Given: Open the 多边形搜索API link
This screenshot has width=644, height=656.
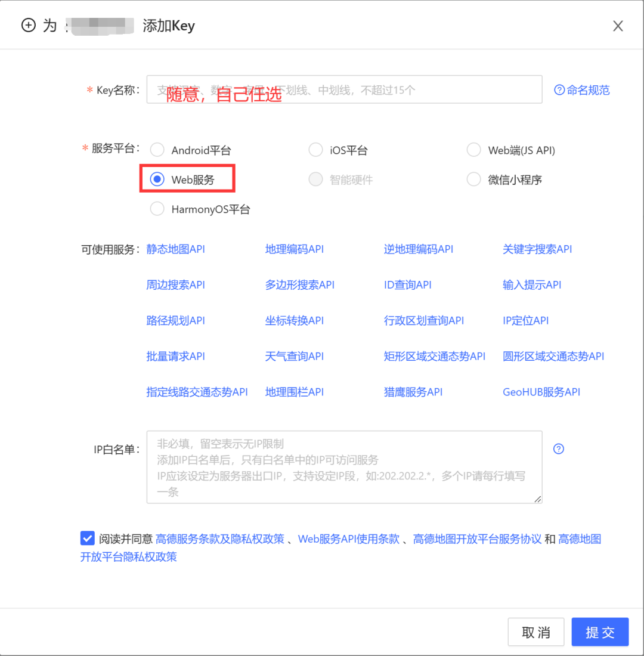Looking at the screenshot, I should point(300,285).
